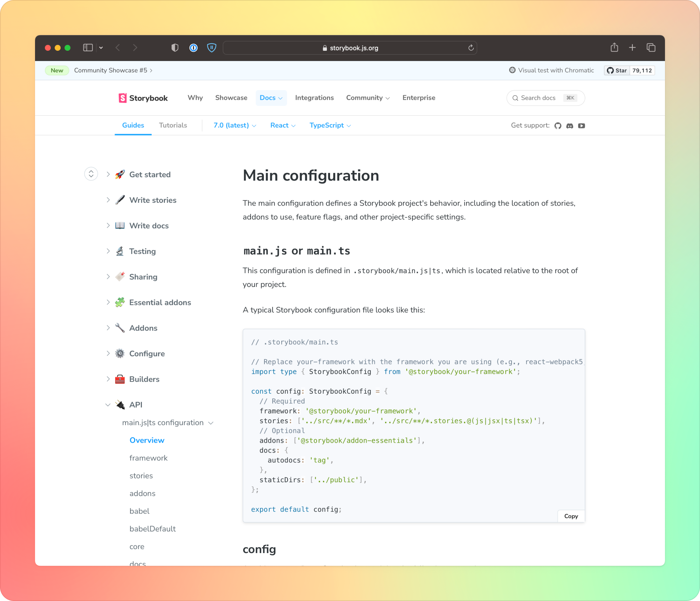Expand the Write stories section
The image size is (700, 601).
[108, 200]
